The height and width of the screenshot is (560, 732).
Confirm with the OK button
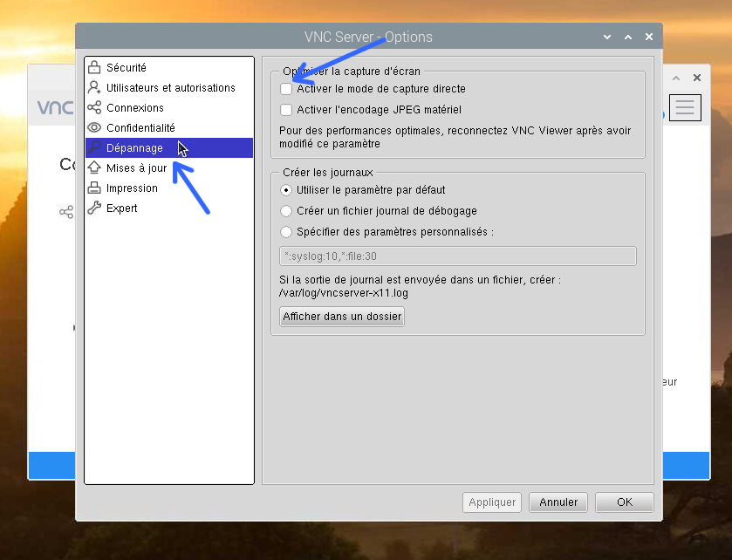point(625,502)
